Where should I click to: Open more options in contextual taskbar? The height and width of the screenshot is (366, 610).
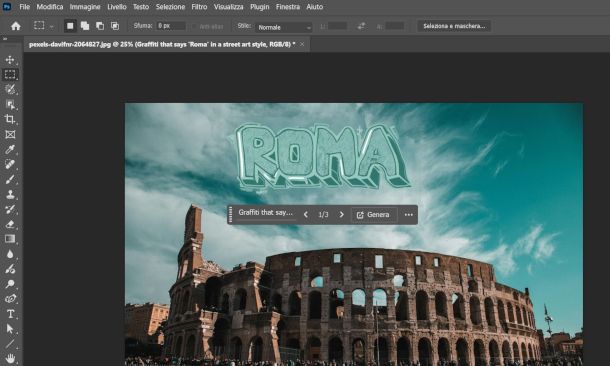point(408,215)
